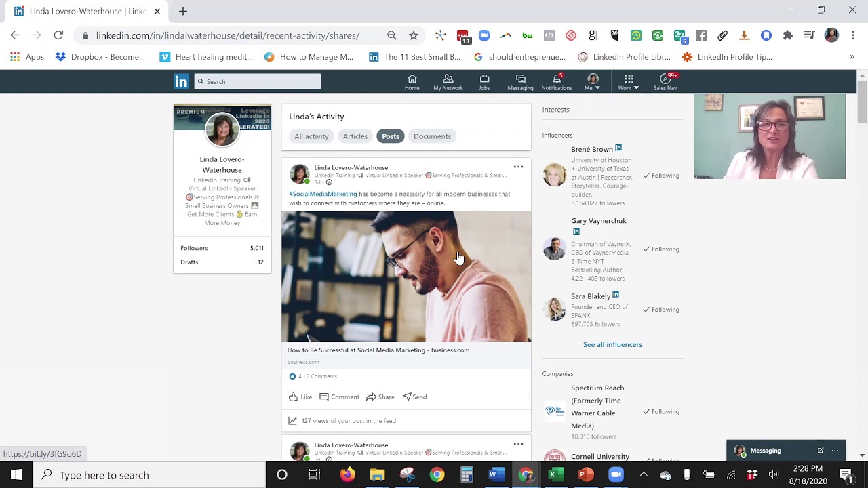Show more bookmarks chevron
The image size is (868, 488).
click(852, 57)
